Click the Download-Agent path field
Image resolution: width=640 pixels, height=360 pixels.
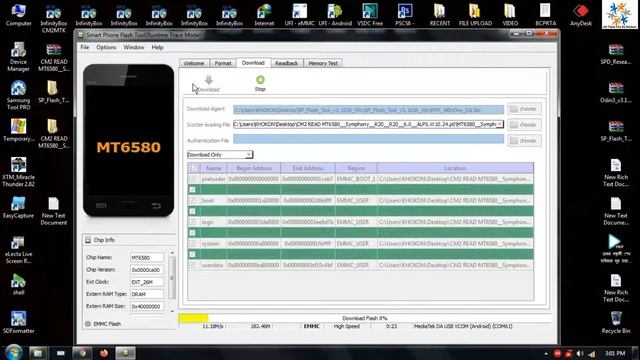tap(368, 109)
